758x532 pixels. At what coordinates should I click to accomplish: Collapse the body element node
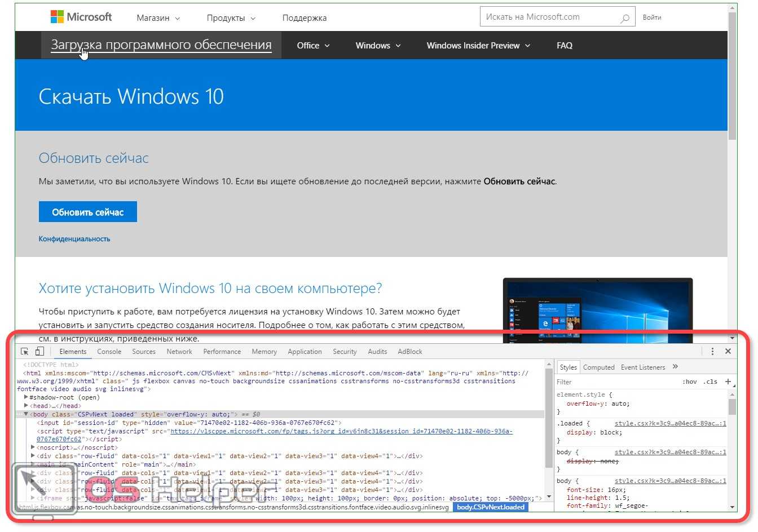(x=26, y=414)
